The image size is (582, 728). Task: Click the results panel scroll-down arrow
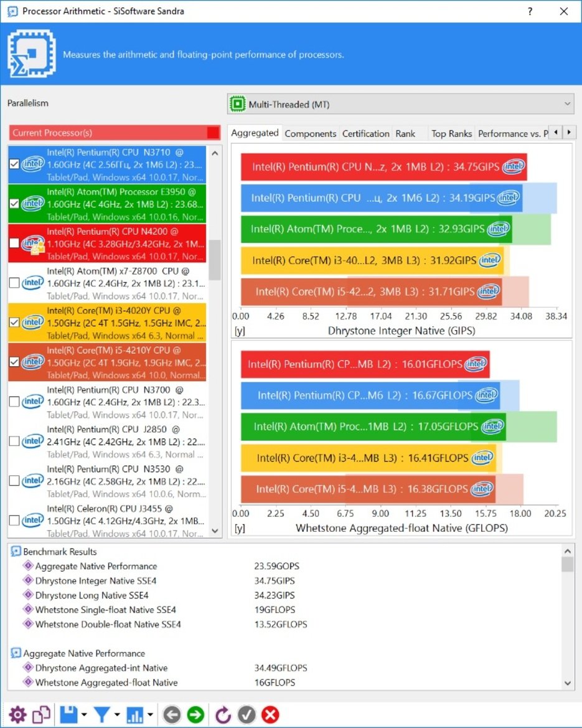(568, 683)
